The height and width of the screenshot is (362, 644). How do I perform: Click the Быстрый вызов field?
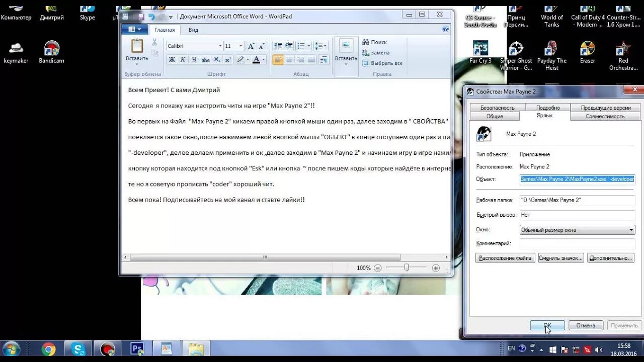tap(577, 215)
